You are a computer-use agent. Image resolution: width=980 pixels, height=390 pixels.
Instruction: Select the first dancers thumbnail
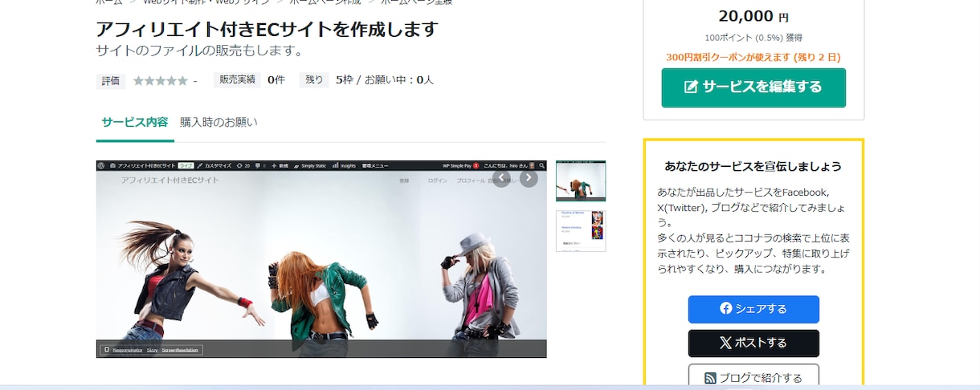[x=581, y=181]
